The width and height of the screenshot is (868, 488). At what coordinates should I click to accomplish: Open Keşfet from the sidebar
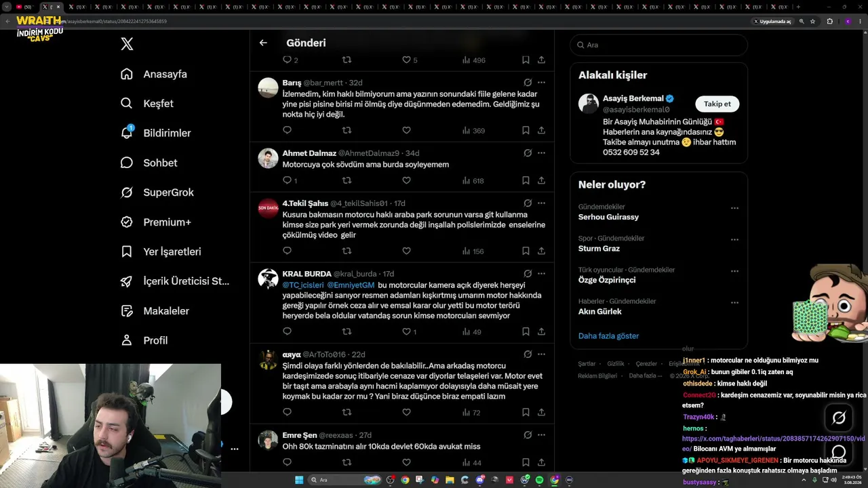coord(147,104)
